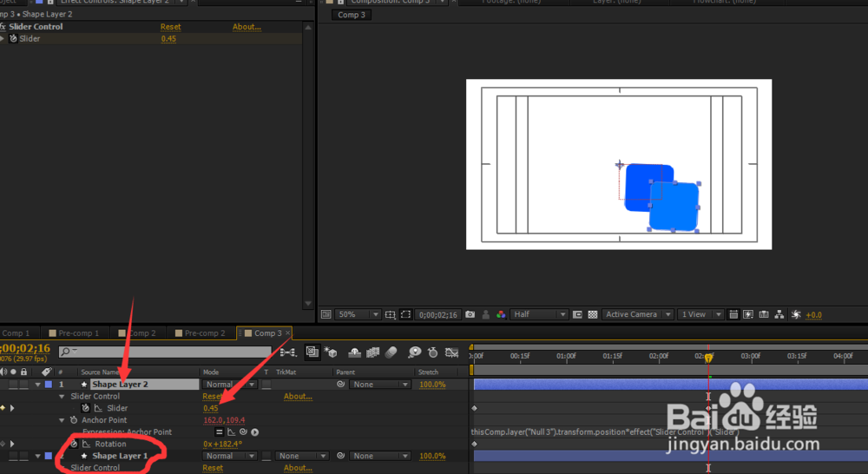This screenshot has width=868, height=474.
Task: Collapse the Anchor Point property twirl
Action: [x=62, y=420]
